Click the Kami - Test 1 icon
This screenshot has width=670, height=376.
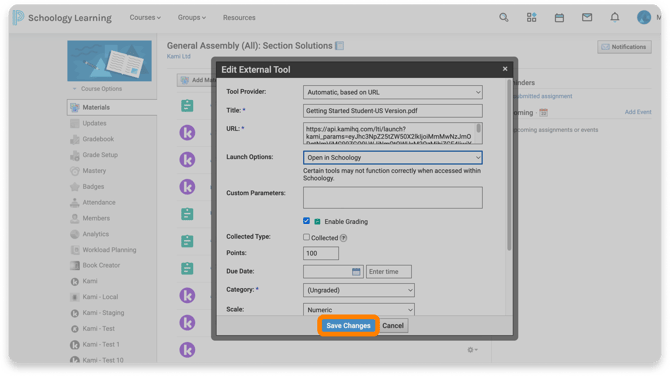point(75,345)
